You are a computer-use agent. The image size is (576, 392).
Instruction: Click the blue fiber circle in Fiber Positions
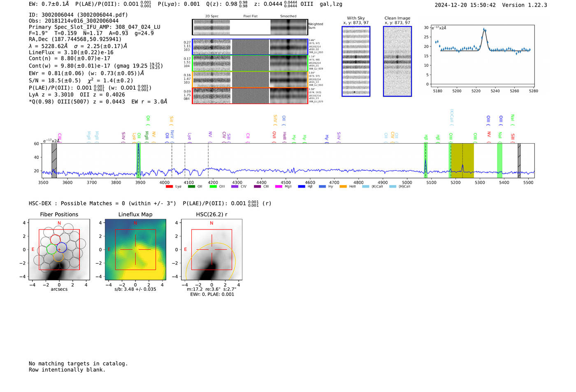62,248
